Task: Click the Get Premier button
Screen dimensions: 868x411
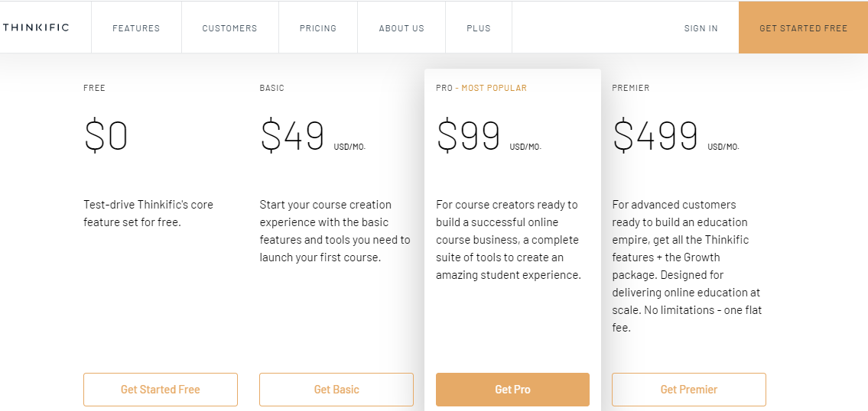Action: click(x=689, y=390)
